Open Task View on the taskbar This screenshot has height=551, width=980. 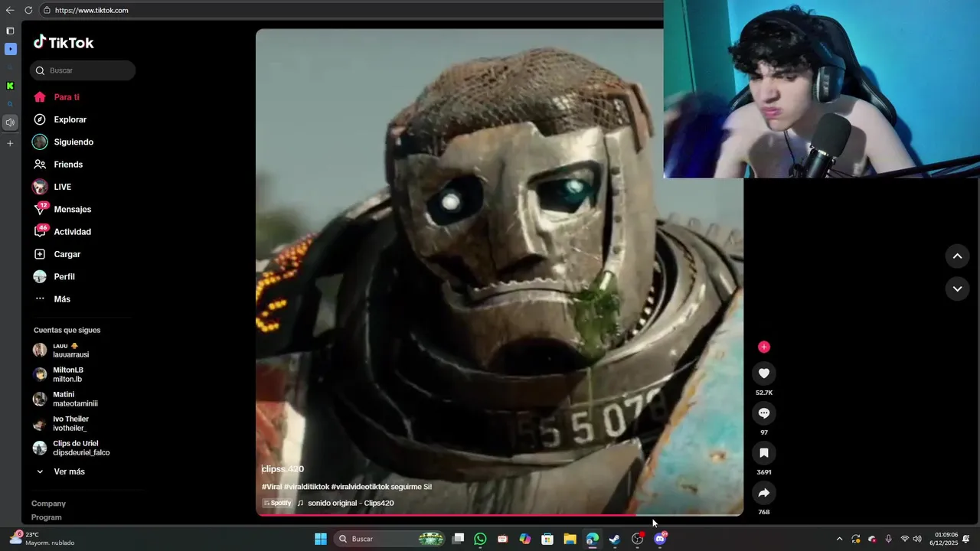[x=458, y=539]
